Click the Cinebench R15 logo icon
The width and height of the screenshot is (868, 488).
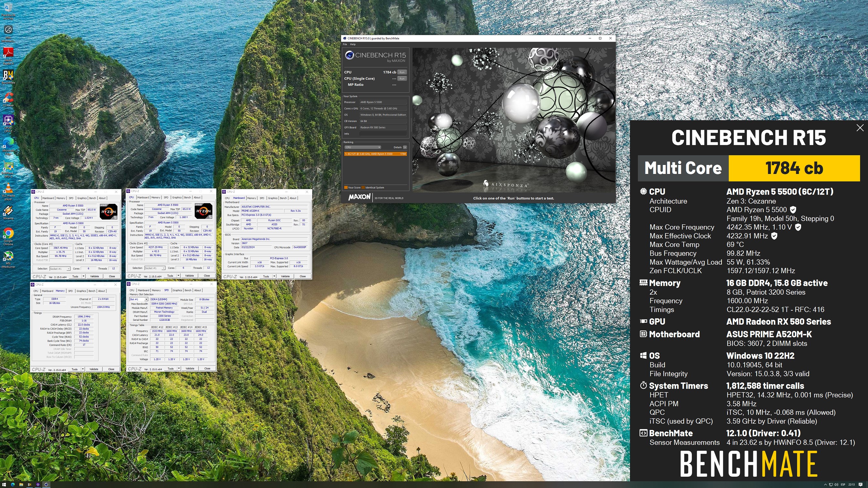point(349,55)
